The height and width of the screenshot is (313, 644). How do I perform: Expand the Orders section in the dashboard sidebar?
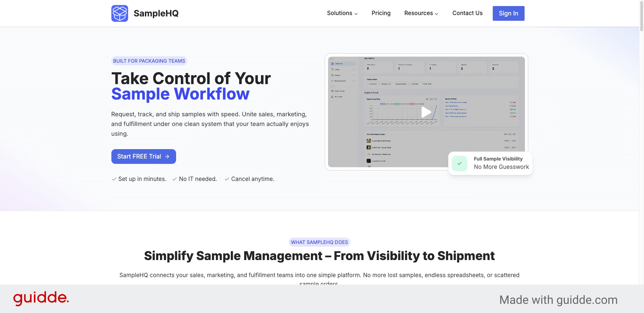pos(354,69)
